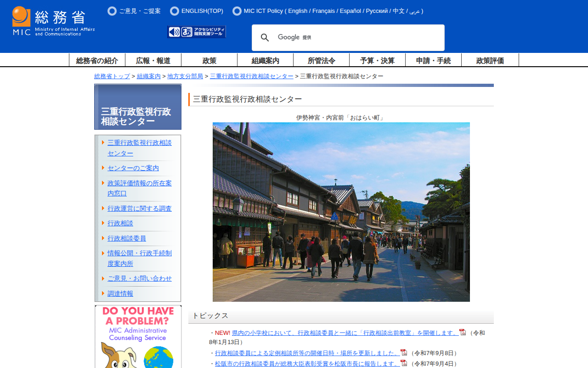The width and height of the screenshot is (588, 368).
Task: Open the accessibility reading support tool
Action: (x=197, y=32)
